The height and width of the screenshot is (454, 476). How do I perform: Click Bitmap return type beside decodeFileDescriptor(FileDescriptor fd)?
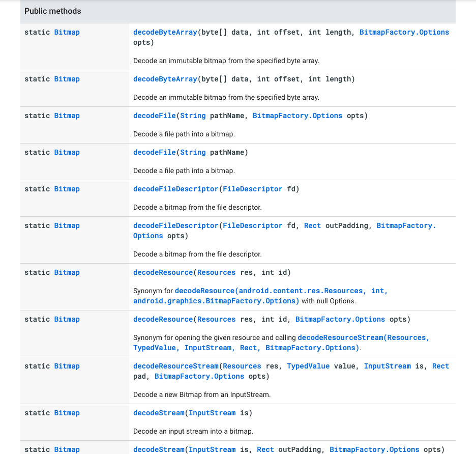coord(67,189)
